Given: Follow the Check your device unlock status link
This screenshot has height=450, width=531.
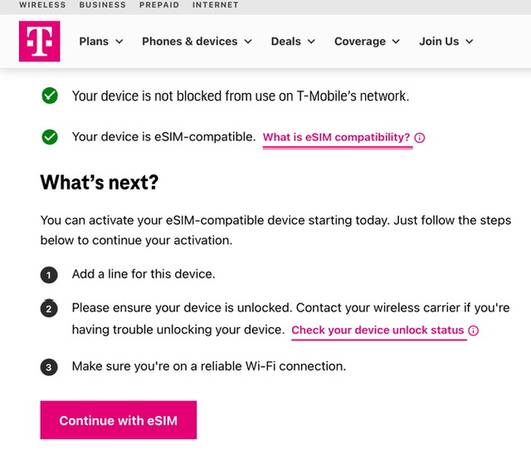Looking at the screenshot, I should tap(378, 330).
